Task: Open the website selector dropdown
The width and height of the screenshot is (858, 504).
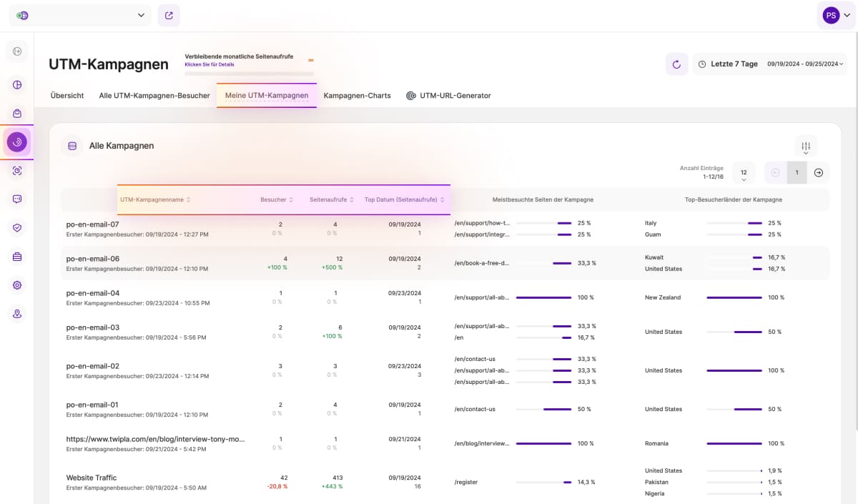Action: [80, 15]
